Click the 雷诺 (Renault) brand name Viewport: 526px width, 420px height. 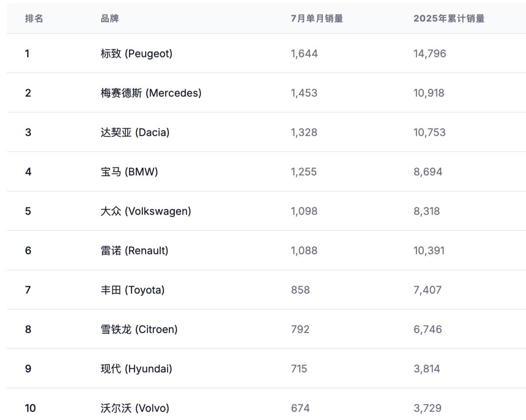tap(134, 251)
